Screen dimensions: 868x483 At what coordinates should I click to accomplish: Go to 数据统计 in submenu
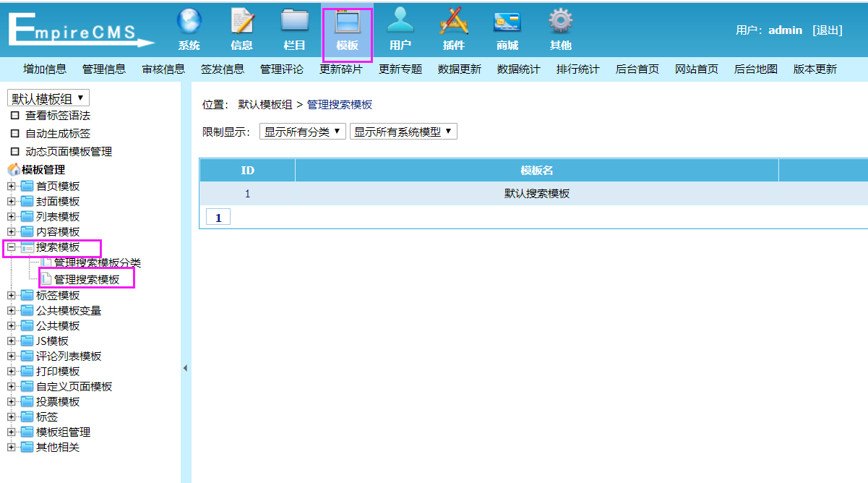tap(519, 69)
